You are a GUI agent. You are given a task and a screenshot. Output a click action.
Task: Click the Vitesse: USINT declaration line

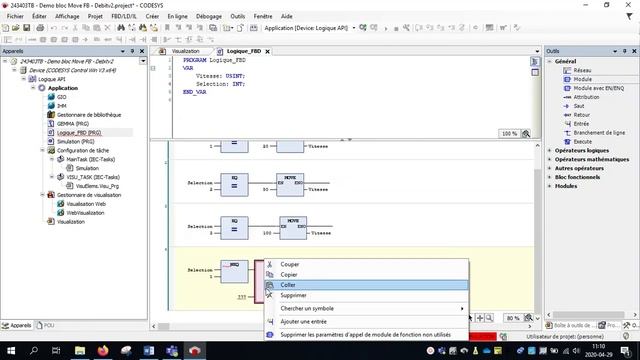click(x=220, y=76)
